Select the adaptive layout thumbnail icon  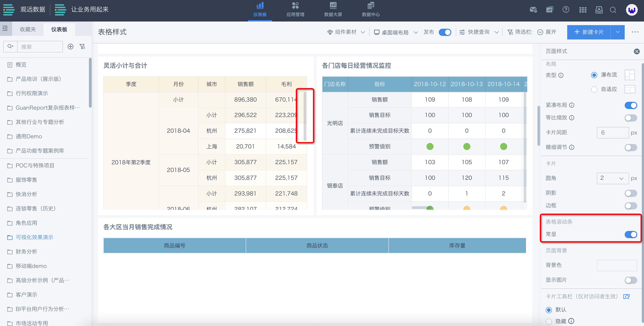(x=629, y=89)
